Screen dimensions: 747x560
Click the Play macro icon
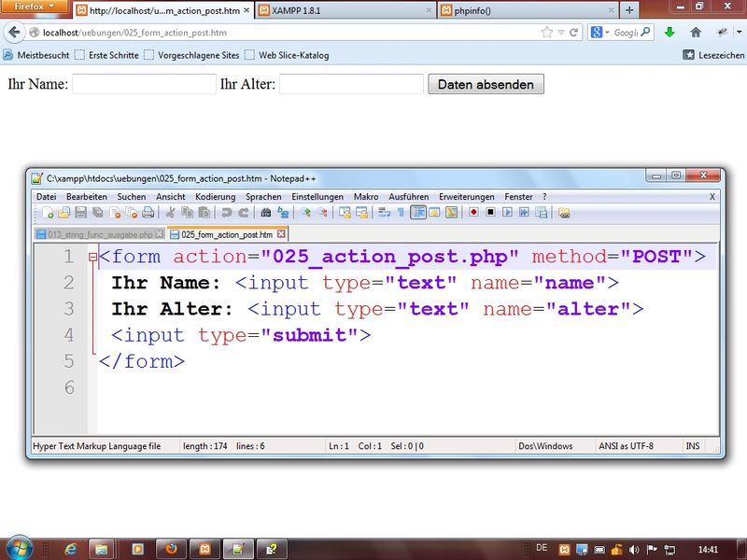pyautogui.click(x=507, y=213)
